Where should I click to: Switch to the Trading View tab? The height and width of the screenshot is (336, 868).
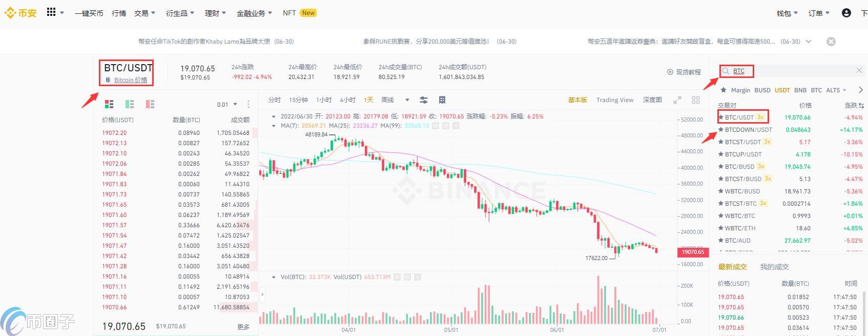pyautogui.click(x=615, y=100)
